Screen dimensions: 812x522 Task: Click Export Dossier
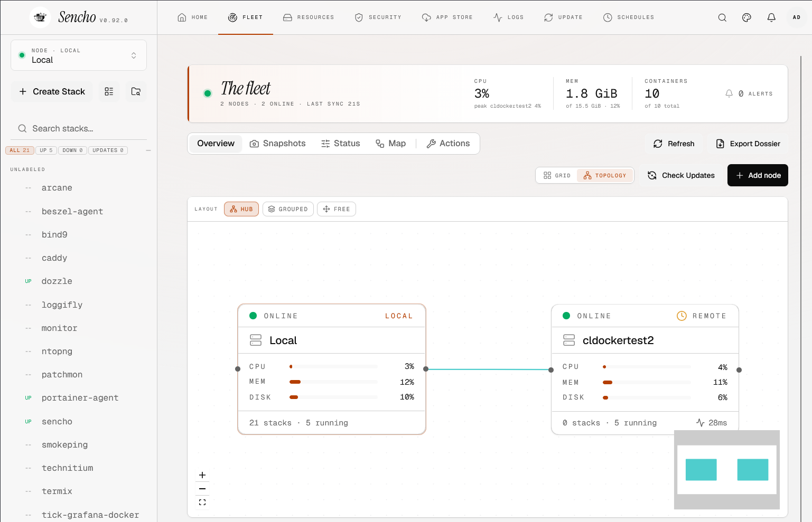click(x=748, y=144)
